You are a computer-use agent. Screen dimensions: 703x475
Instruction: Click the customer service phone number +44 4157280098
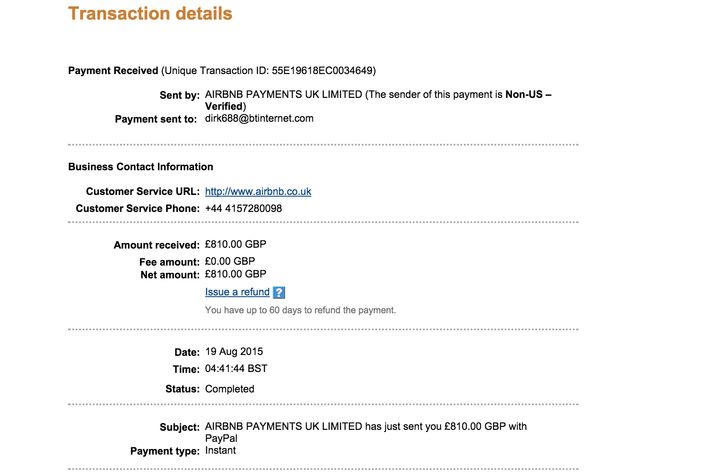(x=243, y=209)
